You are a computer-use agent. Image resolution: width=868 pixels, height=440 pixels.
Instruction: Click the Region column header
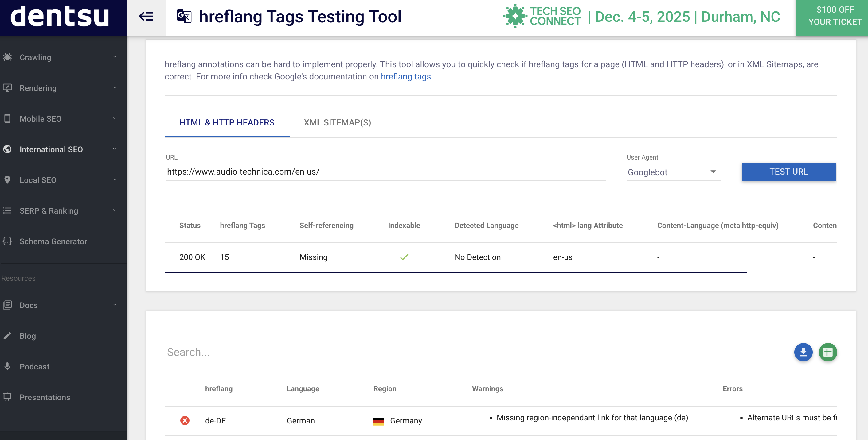385,388
